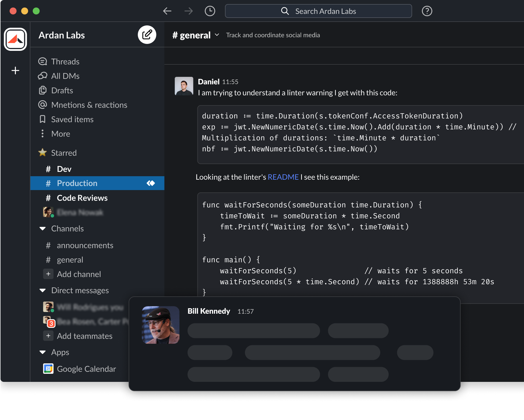
Task: Open Saved items
Action: pos(72,119)
